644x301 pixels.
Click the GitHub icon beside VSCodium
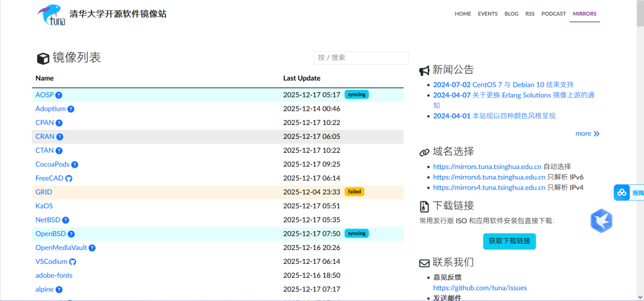[x=72, y=261]
